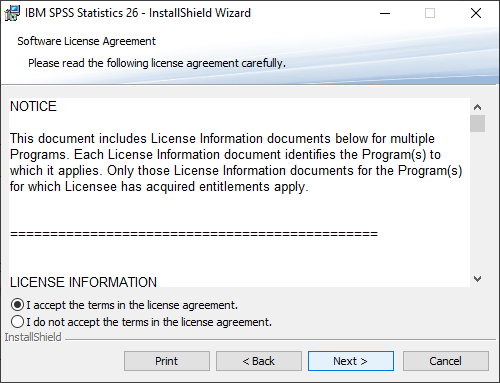Click the 'I do not accept' label text
Viewport: 500px width, 383px height.
149,322
